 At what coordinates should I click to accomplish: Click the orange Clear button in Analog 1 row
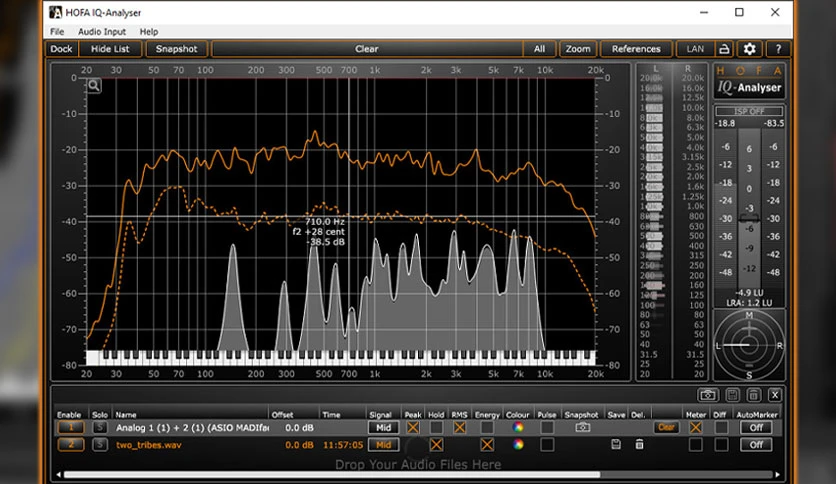[x=666, y=427]
